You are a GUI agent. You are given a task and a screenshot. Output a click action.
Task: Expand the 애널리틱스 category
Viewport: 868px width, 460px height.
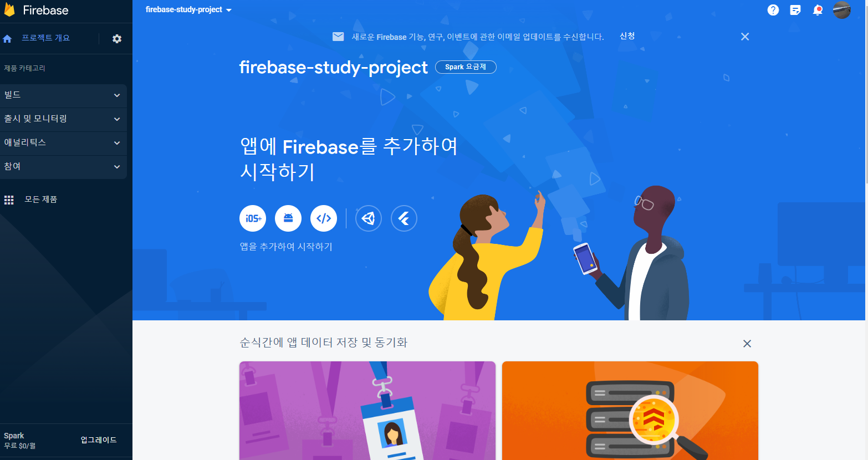coord(63,143)
